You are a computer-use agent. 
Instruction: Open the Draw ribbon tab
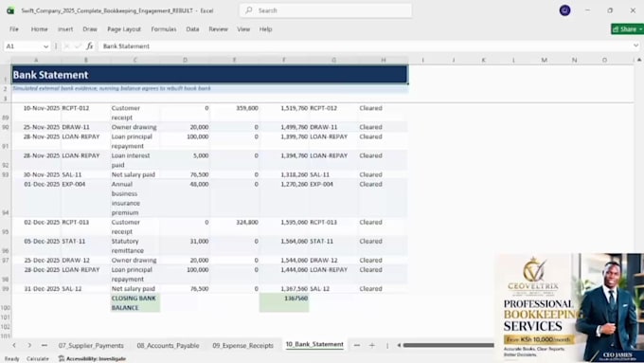[90, 29]
